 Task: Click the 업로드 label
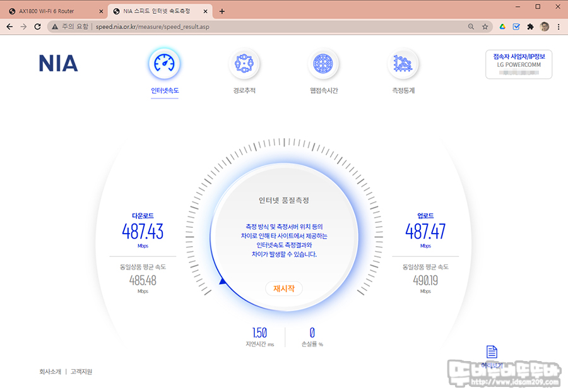(x=425, y=216)
